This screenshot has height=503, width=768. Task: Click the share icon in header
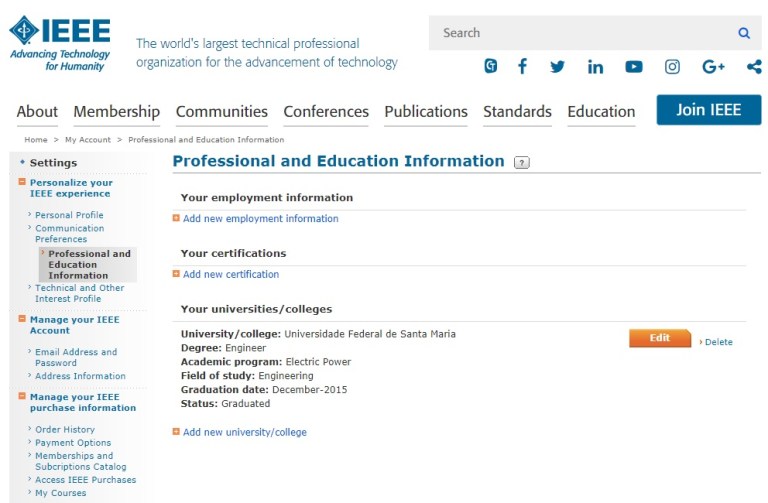[x=753, y=67]
